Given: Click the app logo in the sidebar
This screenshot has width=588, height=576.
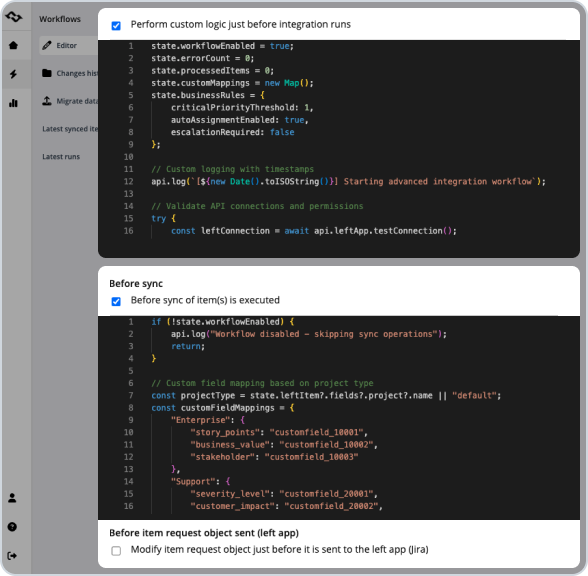Looking at the screenshot, I should pyautogui.click(x=14, y=16).
